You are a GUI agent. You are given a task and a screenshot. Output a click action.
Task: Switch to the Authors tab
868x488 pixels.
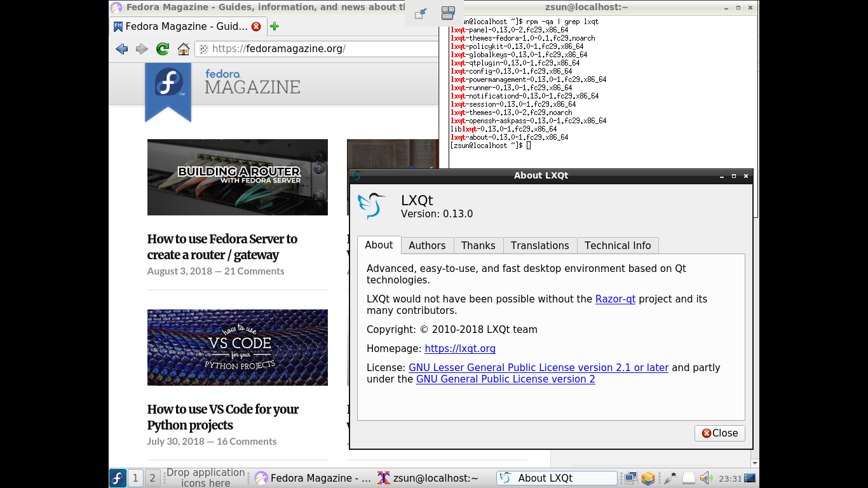(x=427, y=245)
